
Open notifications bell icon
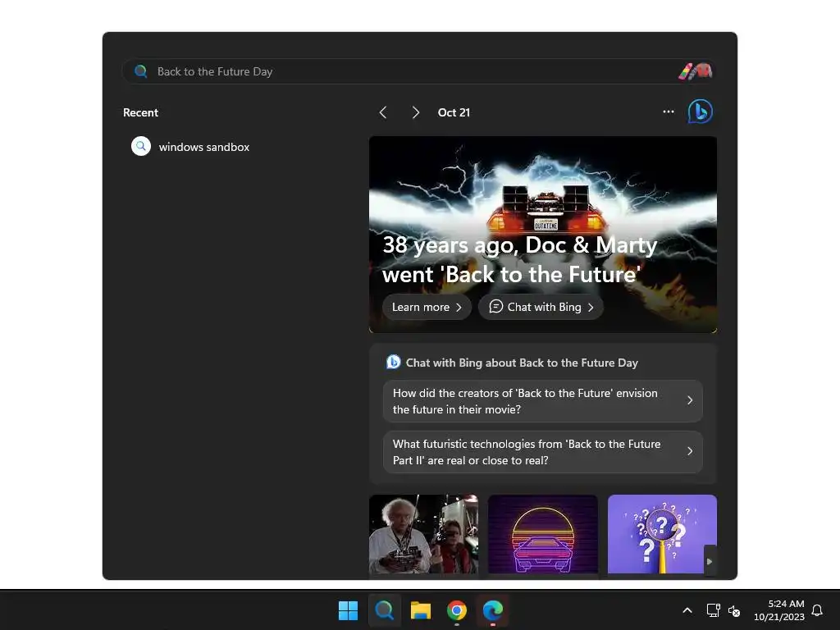tap(817, 610)
